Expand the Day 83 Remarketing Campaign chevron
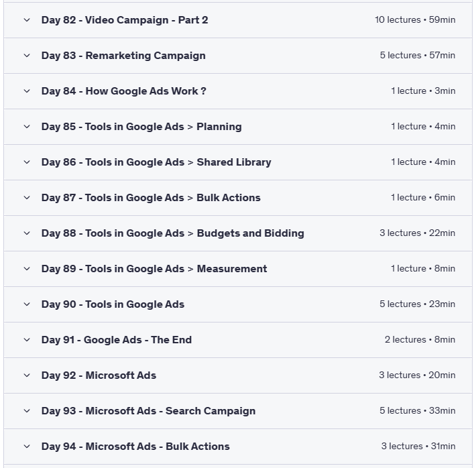This screenshot has width=476, height=468. (x=27, y=56)
